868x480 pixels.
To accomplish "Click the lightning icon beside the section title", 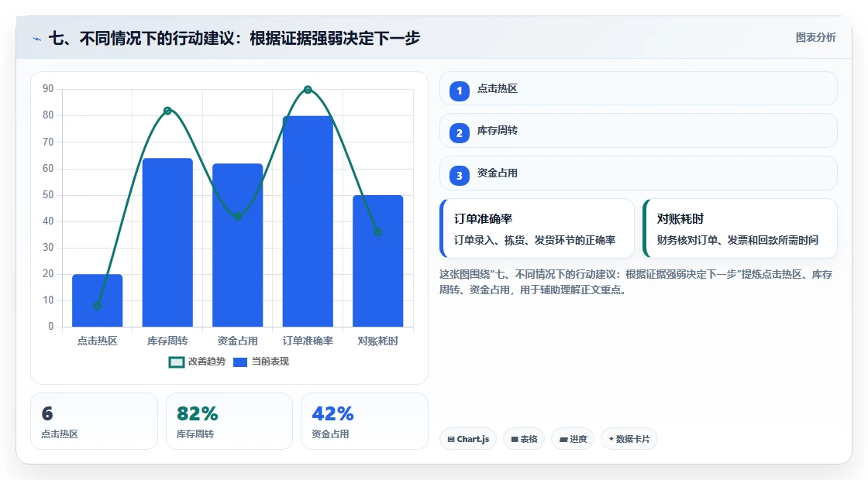I will [x=37, y=39].
